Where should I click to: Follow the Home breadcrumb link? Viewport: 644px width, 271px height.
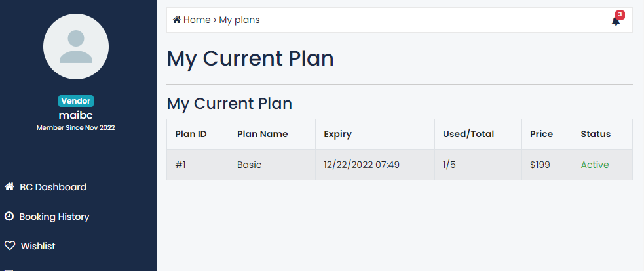click(197, 20)
